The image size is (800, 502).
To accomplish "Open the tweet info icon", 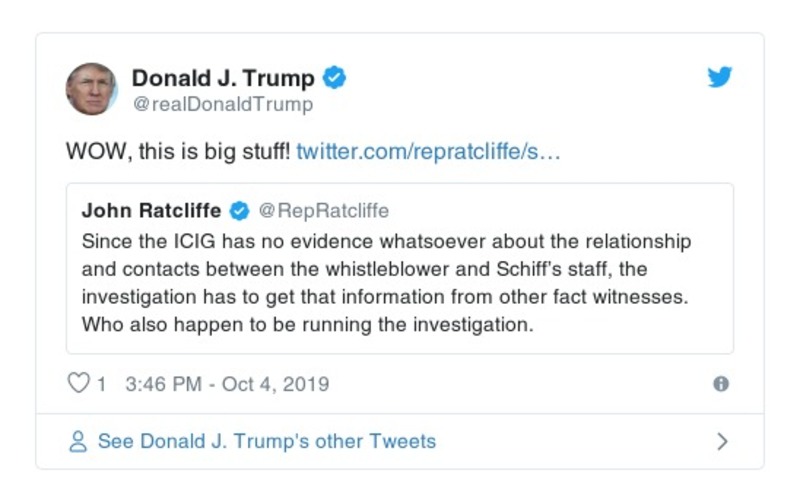I will (x=720, y=384).
